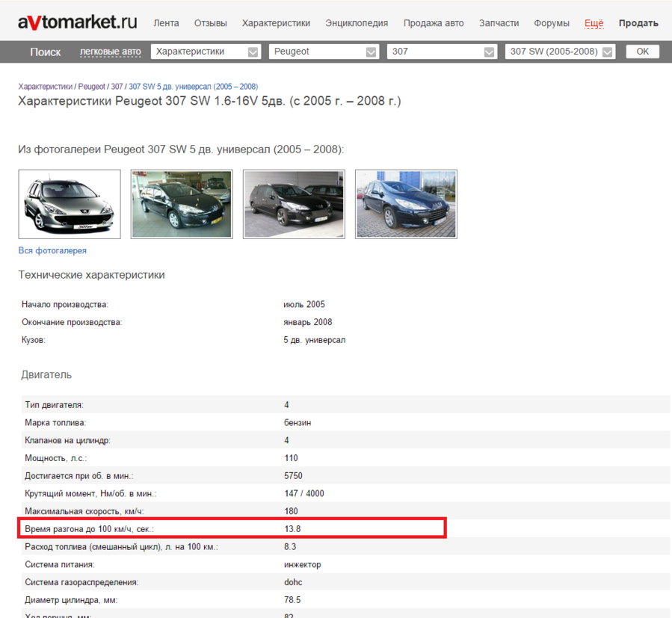Click the инжектор value
Image resolution: width=672 pixels, height=618 pixels.
(x=303, y=564)
